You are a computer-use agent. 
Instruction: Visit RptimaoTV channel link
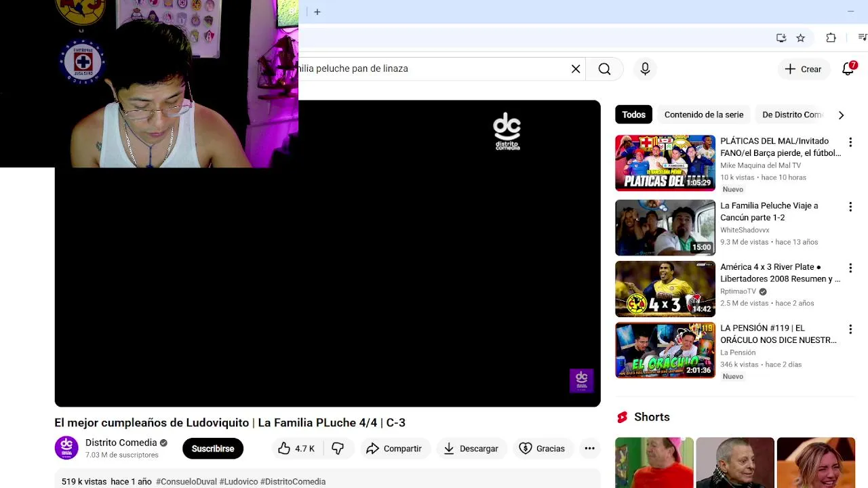738,291
